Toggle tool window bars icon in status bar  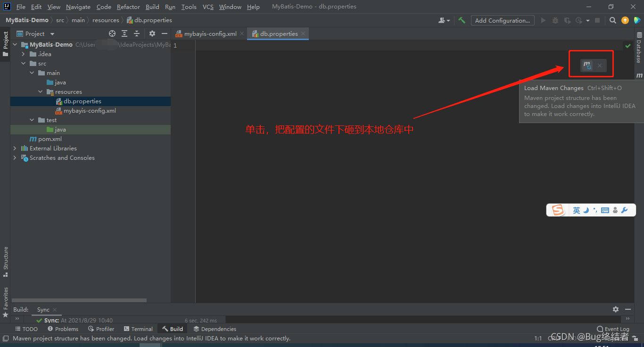(5, 339)
